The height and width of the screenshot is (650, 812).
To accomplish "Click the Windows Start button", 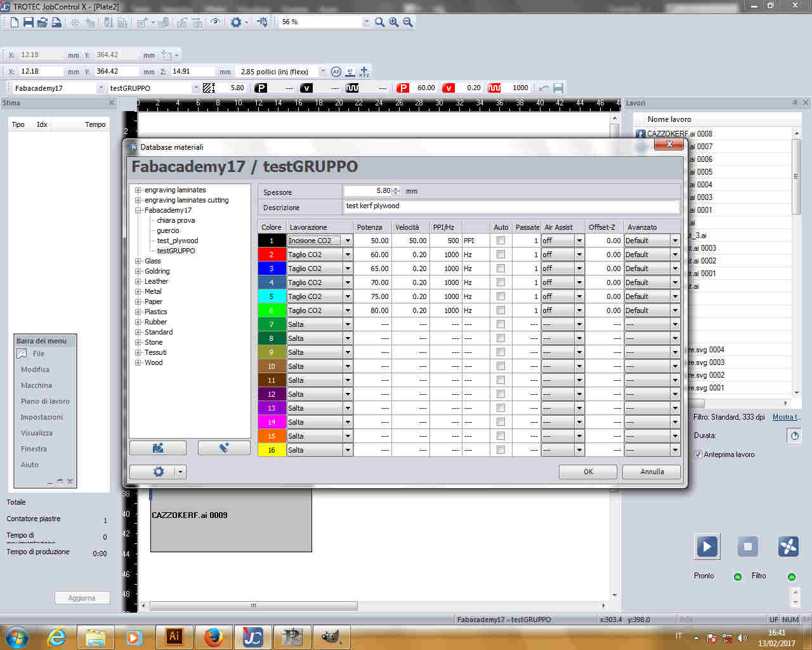I will click(x=16, y=637).
